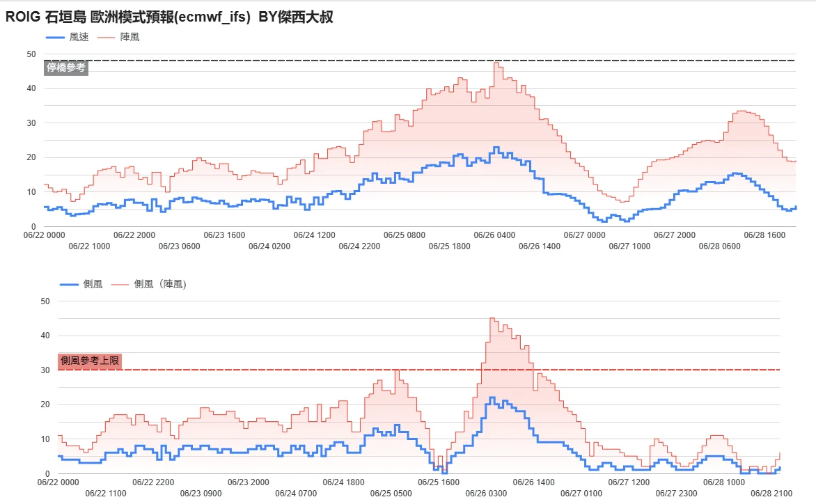Click lower chart x-axis label 06/28 2100
Image resolution: width=816 pixels, height=504 pixels.
pyautogui.click(x=771, y=493)
